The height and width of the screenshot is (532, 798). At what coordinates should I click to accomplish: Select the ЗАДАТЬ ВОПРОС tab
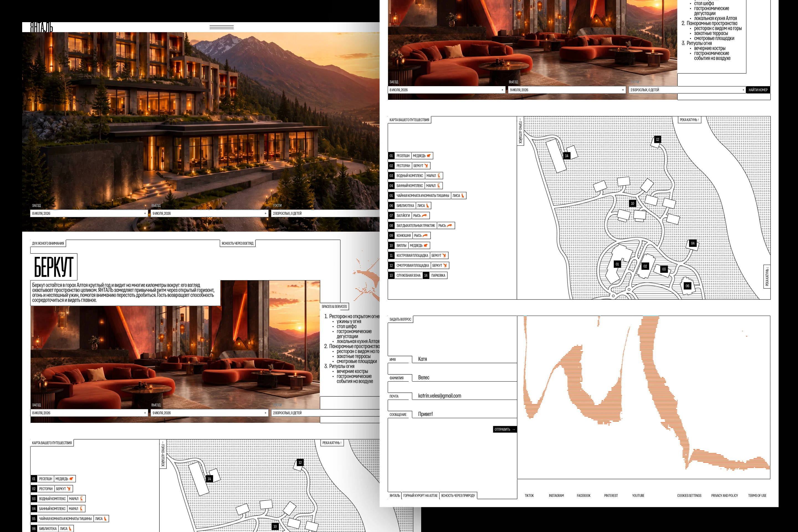click(400, 319)
